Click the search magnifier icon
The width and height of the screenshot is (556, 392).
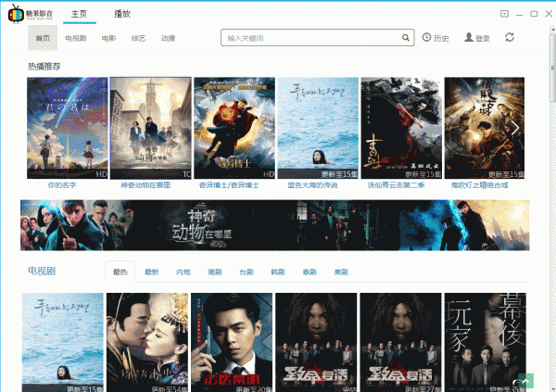pos(406,38)
